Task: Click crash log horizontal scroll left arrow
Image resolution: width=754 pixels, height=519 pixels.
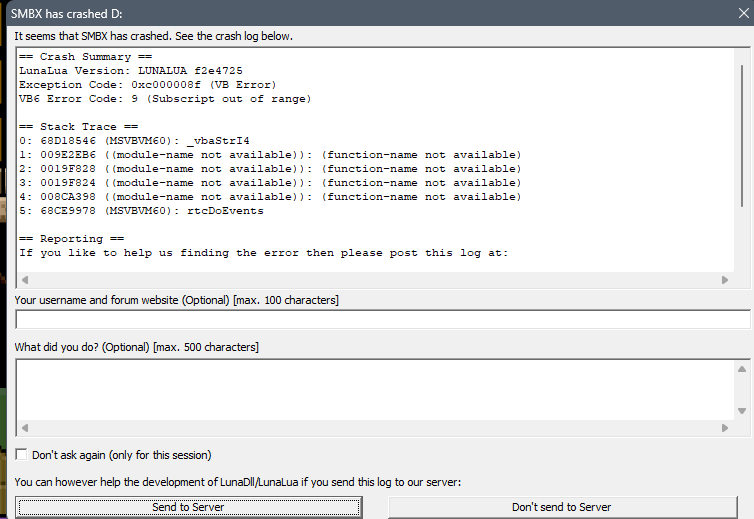Action: pyautogui.click(x=25, y=280)
